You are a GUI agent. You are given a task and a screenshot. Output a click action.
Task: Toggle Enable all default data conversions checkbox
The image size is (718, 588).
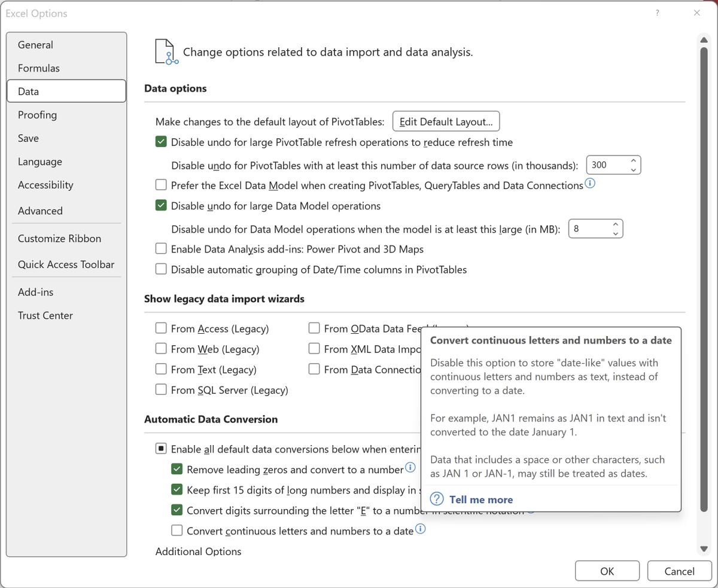click(161, 449)
